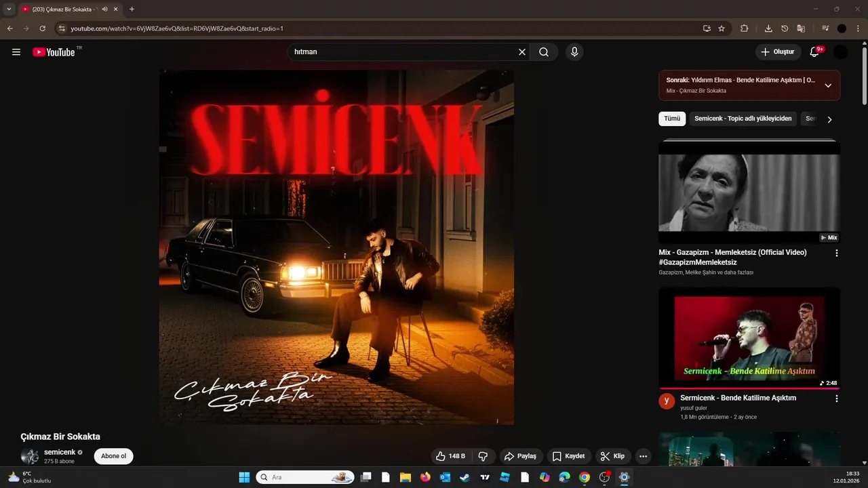Screen dimensions: 868x488
Task: Go back with the browser back arrow
Action: pos(9,28)
